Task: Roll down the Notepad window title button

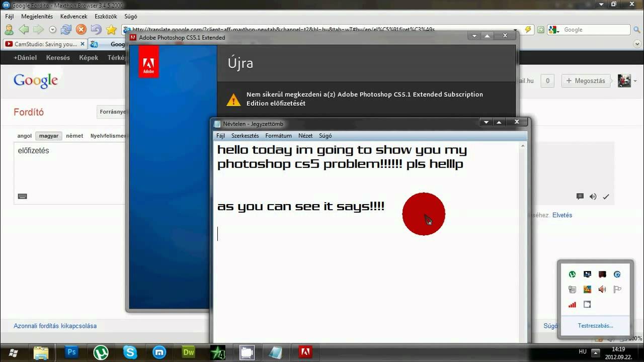Action: coord(486,122)
